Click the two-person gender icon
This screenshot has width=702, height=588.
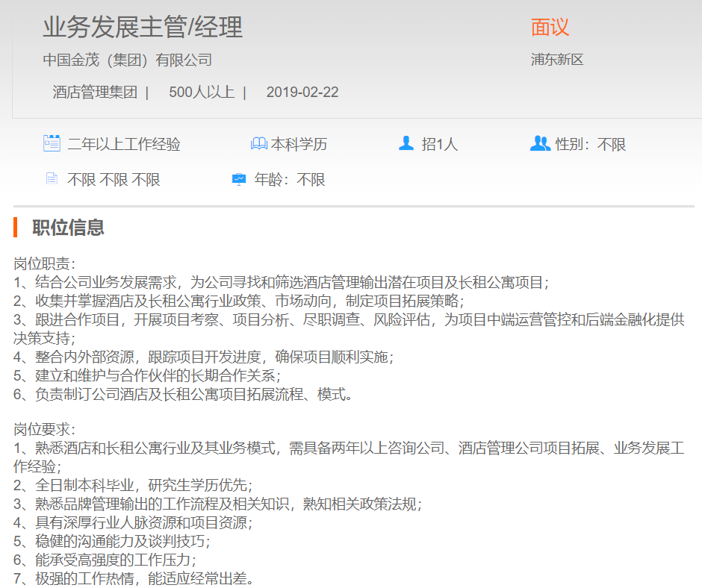tap(540, 143)
